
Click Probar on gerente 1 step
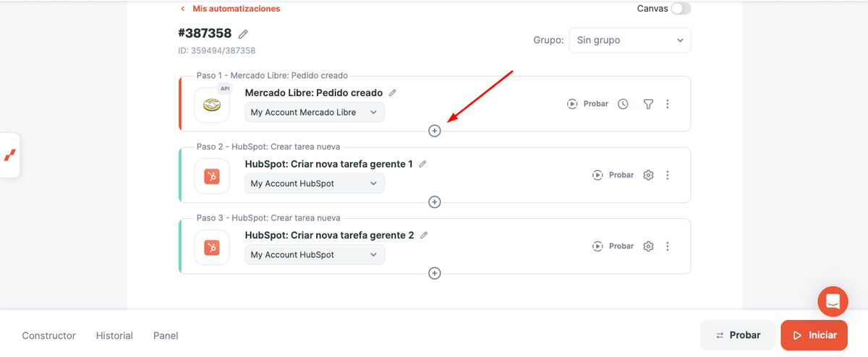click(613, 175)
